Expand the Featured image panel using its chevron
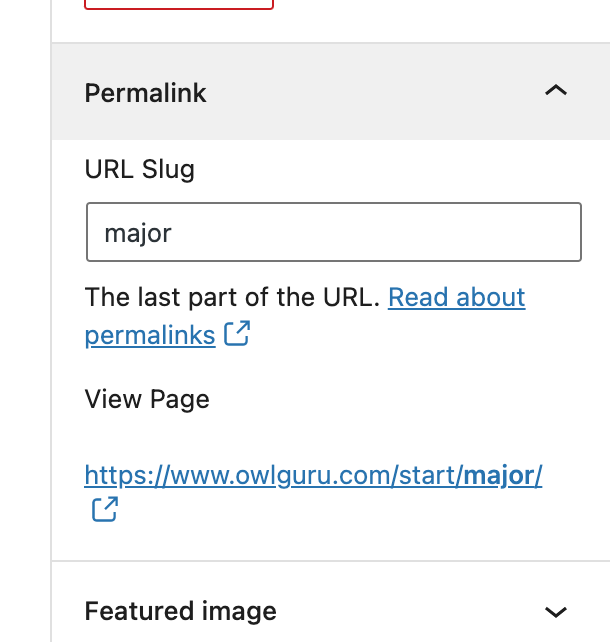The width and height of the screenshot is (610, 642). [556, 612]
